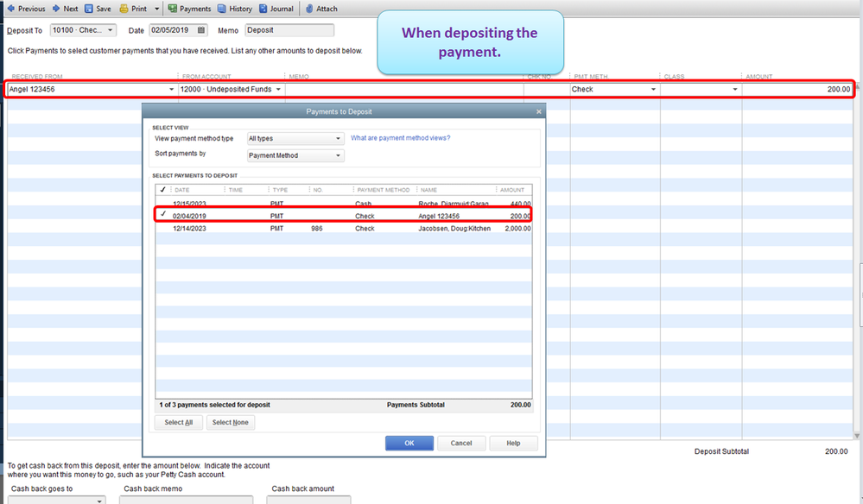Click the 200.00 amount cell in deposit row

tap(796, 89)
